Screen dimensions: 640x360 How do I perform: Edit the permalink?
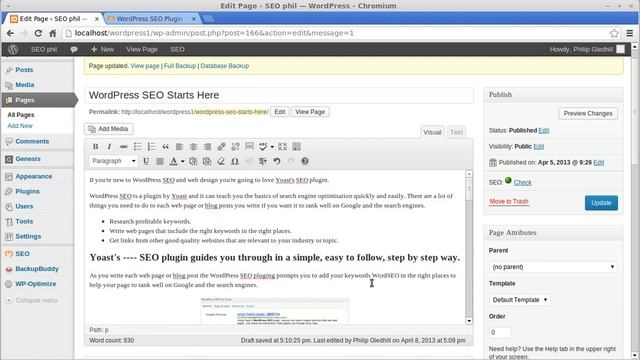point(280,112)
